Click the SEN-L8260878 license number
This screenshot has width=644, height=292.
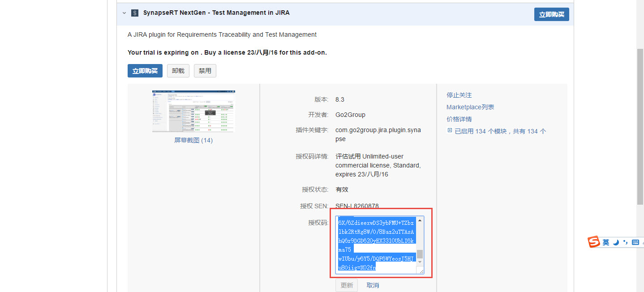click(357, 206)
